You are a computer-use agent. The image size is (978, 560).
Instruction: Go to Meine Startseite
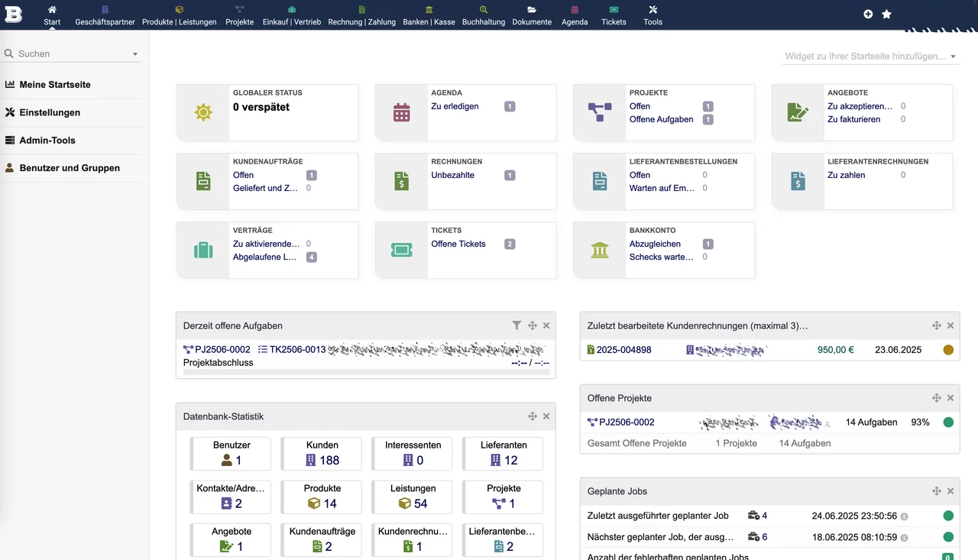point(53,84)
